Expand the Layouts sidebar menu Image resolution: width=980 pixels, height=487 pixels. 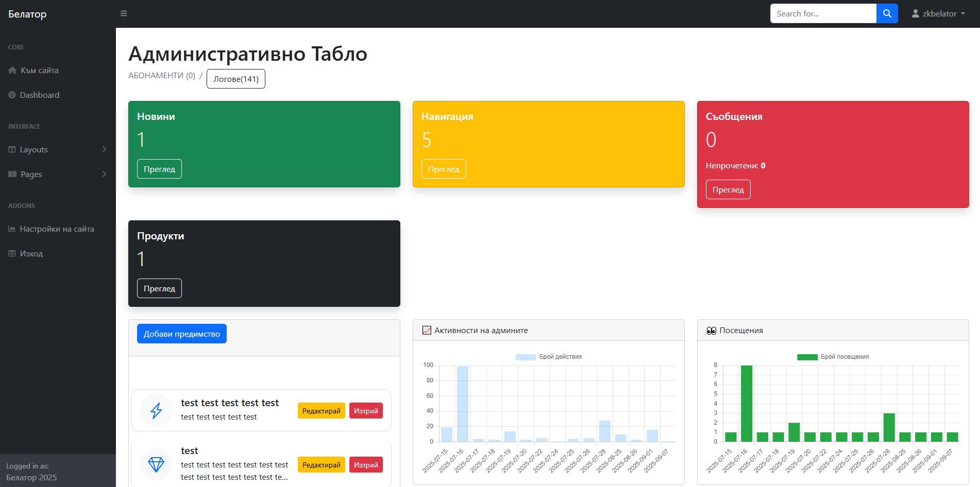pos(58,150)
